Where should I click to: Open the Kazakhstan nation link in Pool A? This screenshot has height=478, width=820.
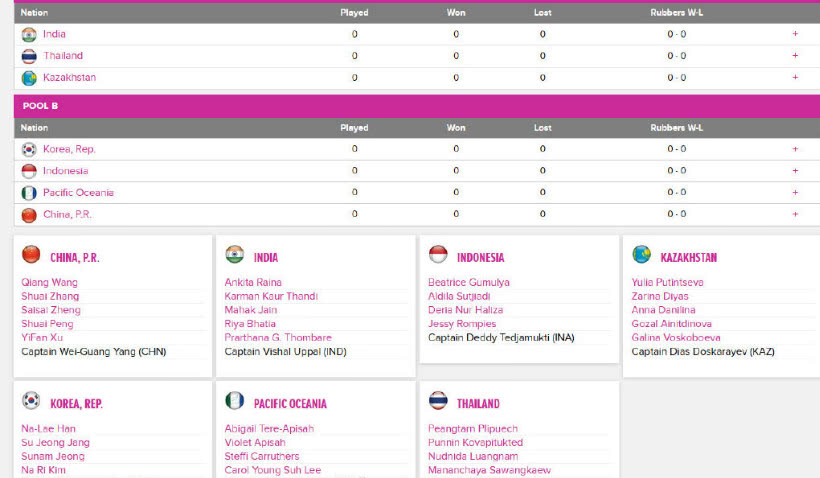click(x=70, y=77)
